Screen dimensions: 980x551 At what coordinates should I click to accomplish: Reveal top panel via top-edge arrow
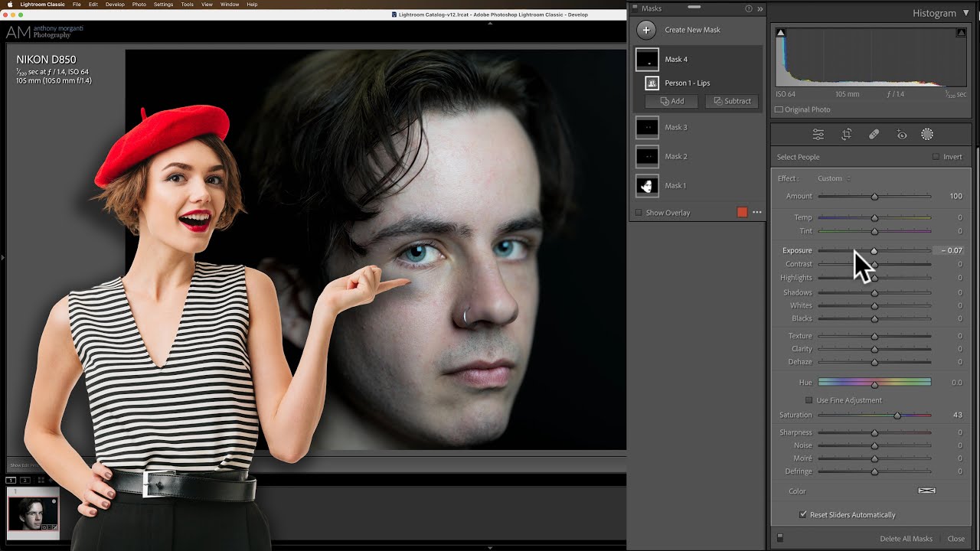click(x=490, y=23)
